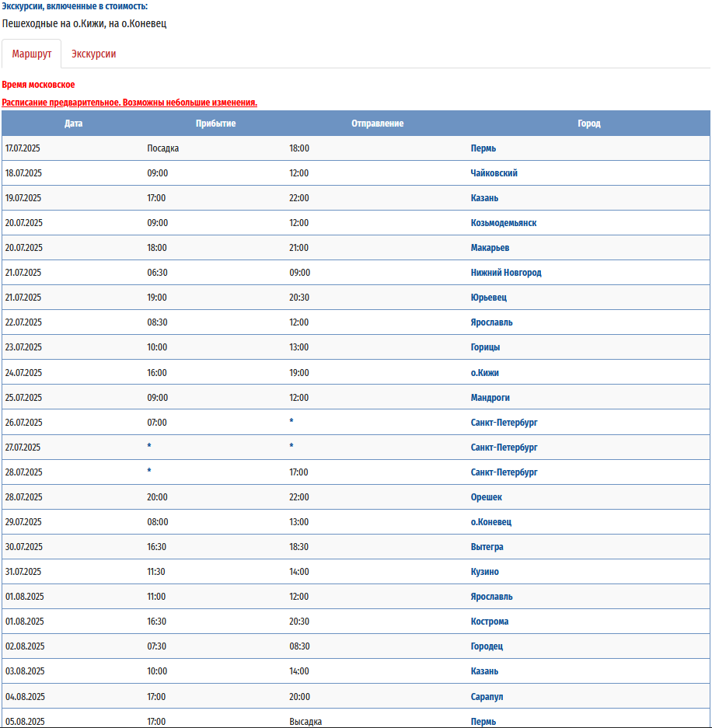Follow the Сарапул link
This screenshot has height=728, width=712.
point(487,697)
